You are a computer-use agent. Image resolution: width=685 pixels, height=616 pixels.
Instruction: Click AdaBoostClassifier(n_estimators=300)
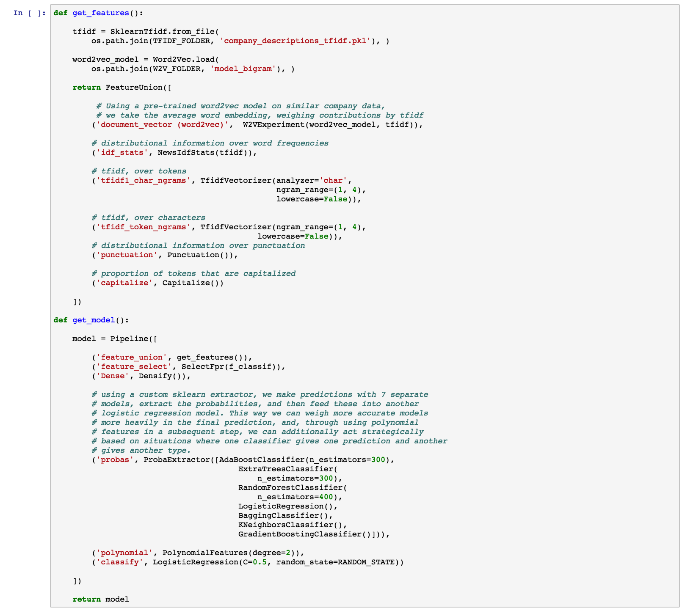click(x=304, y=459)
